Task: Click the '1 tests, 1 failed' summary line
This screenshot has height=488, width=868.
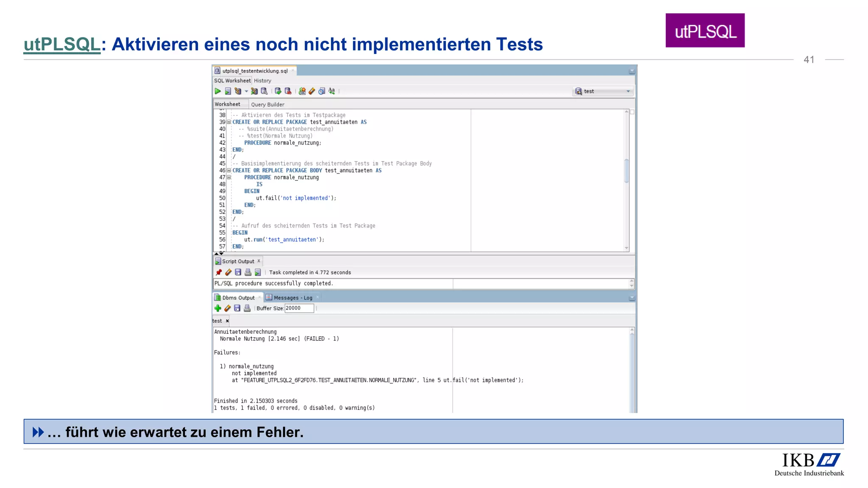Action: (x=295, y=408)
